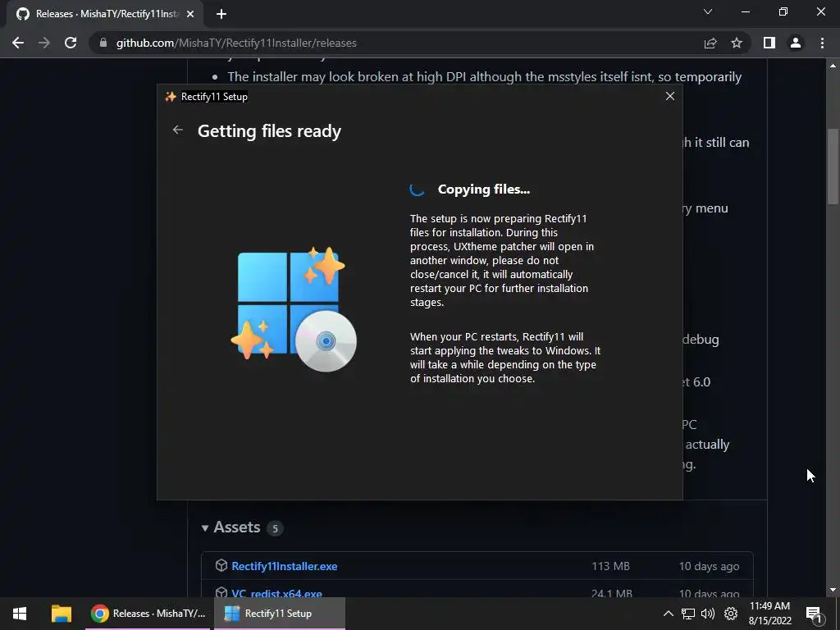Open the Windows Start menu
840x630 pixels.
tap(20, 614)
